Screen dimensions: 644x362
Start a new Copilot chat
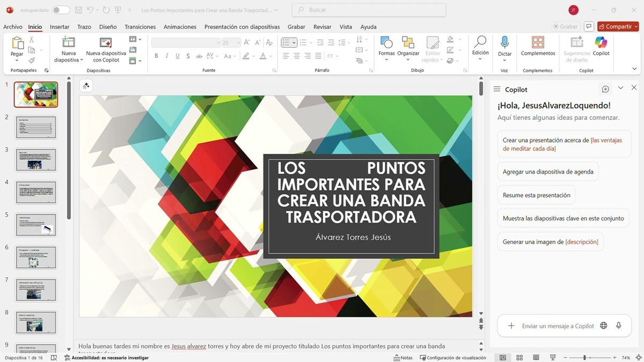coord(605,89)
